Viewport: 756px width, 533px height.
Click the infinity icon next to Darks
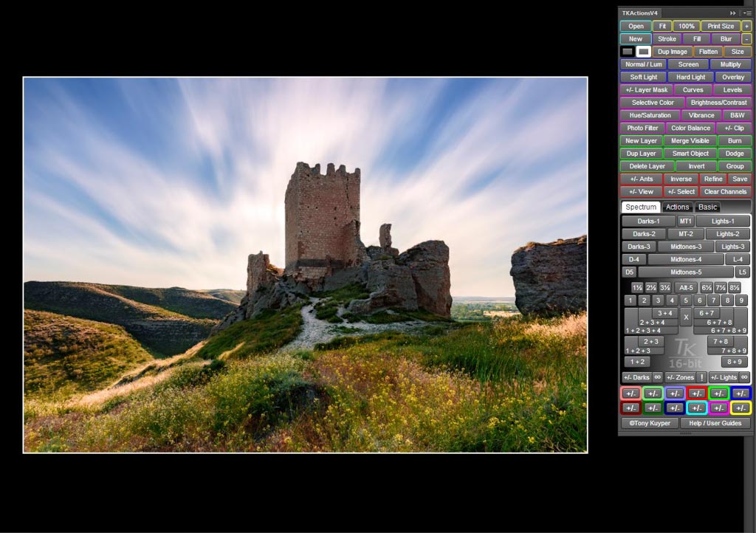tap(656, 377)
